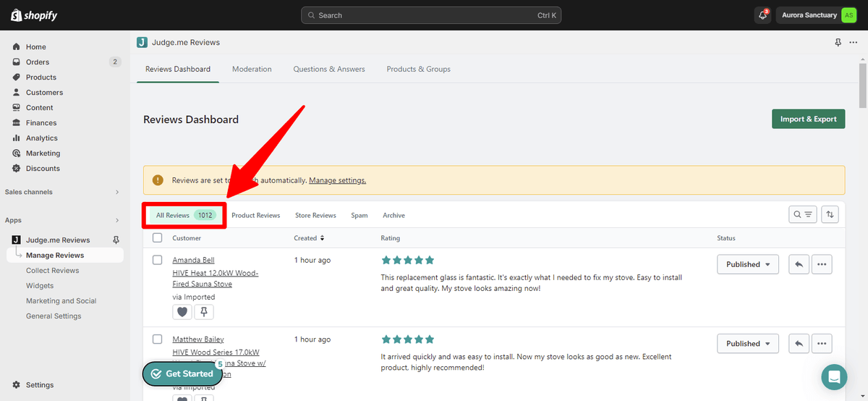Tick the checkbox for Amanda Bell's review
Image resolution: width=868 pixels, height=401 pixels.
(x=158, y=260)
